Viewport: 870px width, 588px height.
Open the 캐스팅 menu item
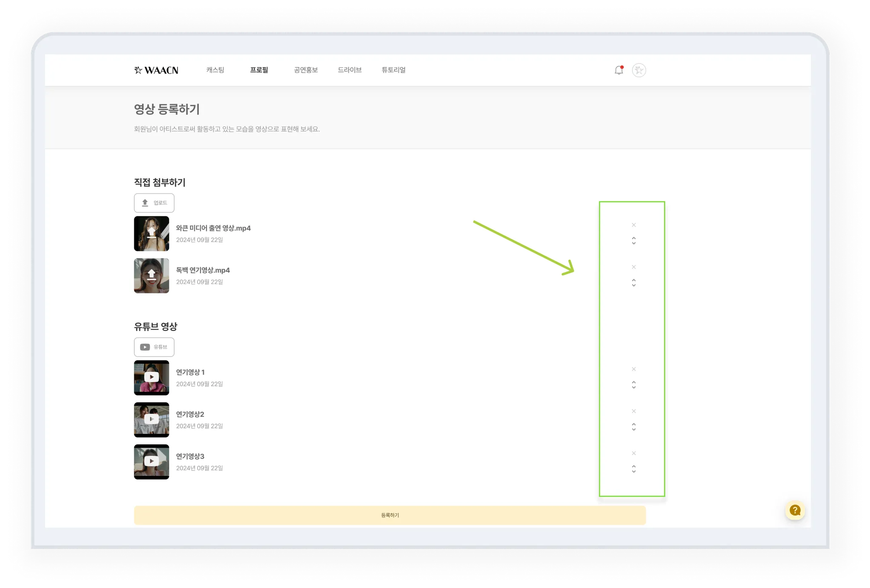pyautogui.click(x=215, y=70)
